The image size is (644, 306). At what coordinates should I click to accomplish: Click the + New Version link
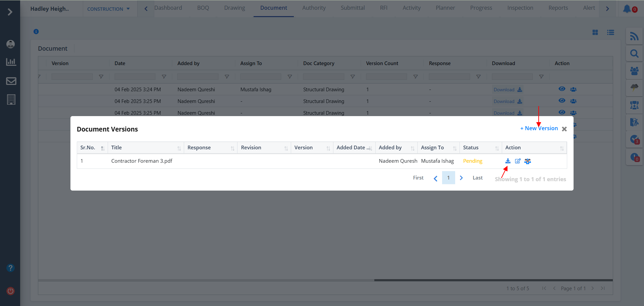[x=539, y=129]
